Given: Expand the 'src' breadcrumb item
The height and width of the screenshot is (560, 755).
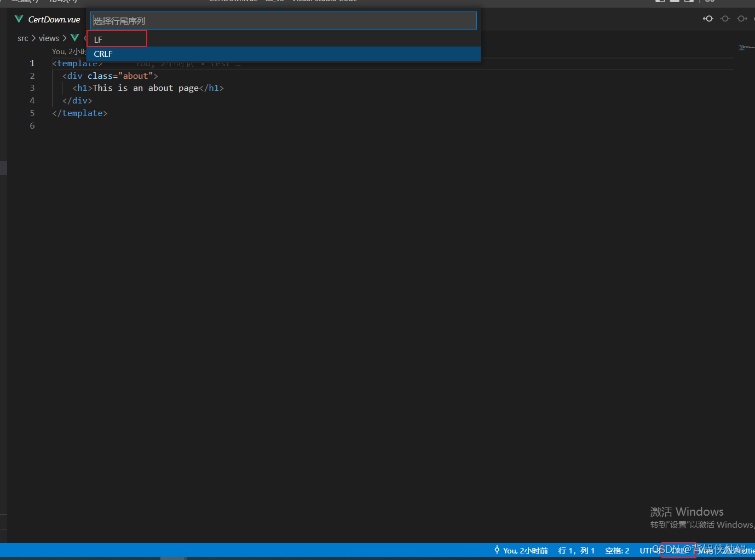Looking at the screenshot, I should point(22,38).
